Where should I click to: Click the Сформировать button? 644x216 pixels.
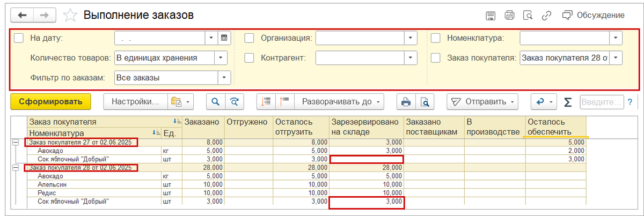coord(50,101)
